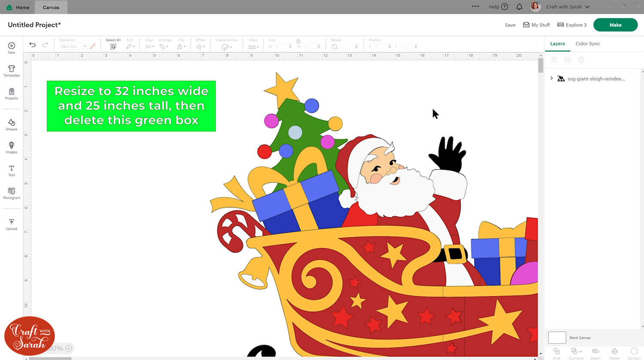
Task: Click the zoom in plus button
Action: (x=69, y=348)
